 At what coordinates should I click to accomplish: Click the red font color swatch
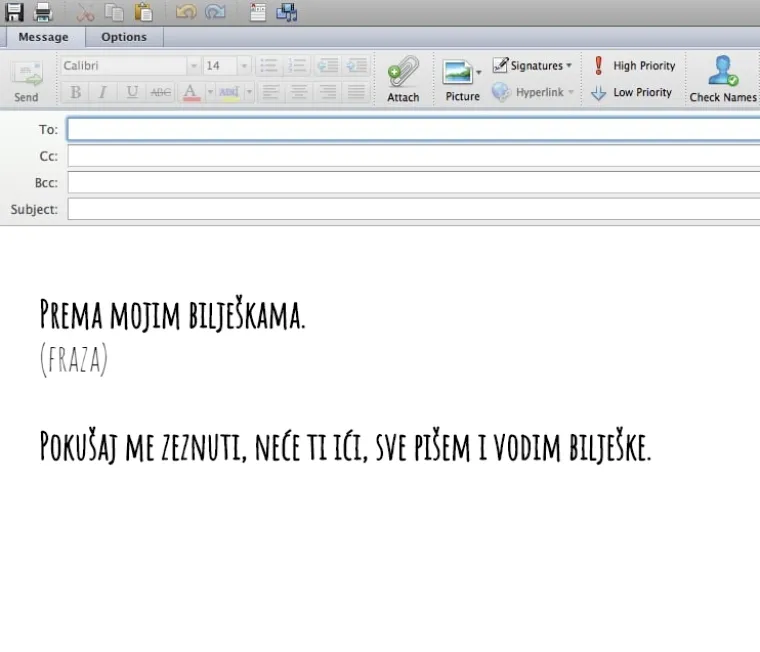click(x=190, y=92)
